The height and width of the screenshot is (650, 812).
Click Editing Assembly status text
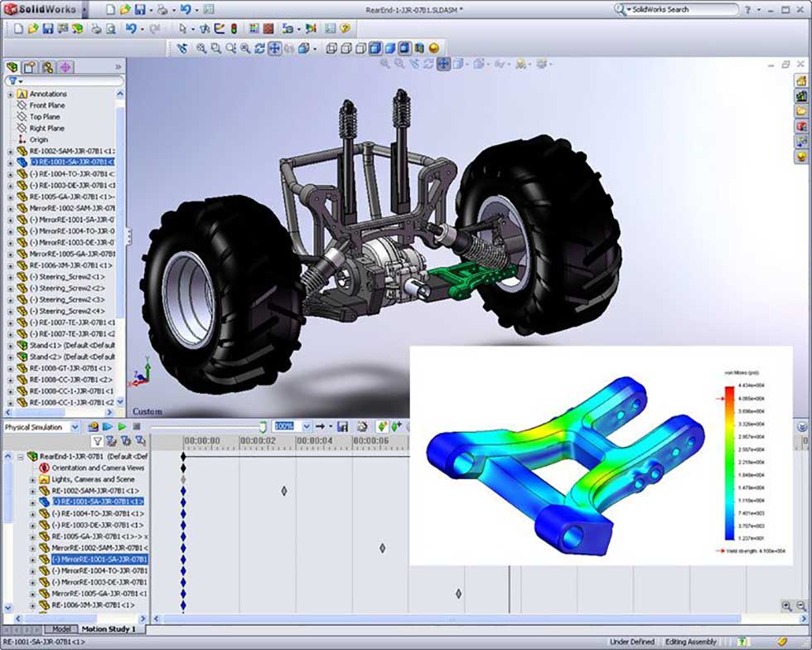click(x=690, y=642)
